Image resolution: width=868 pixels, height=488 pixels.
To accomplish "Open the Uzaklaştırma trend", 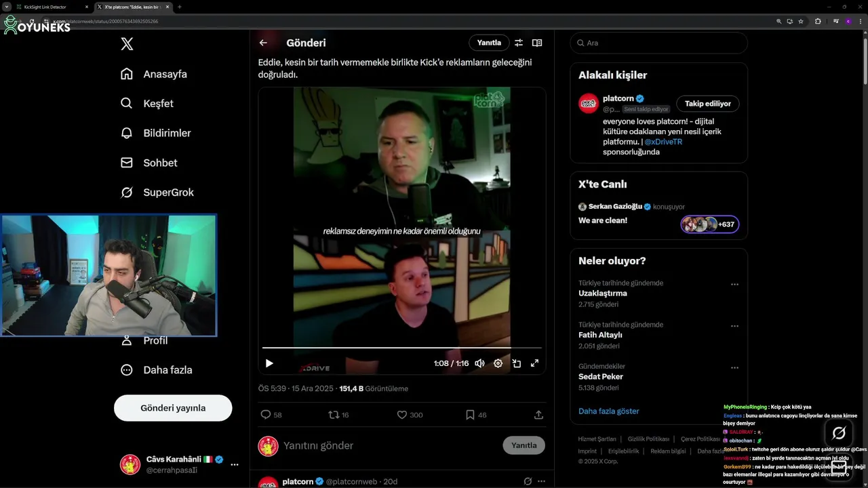I will 602,293.
